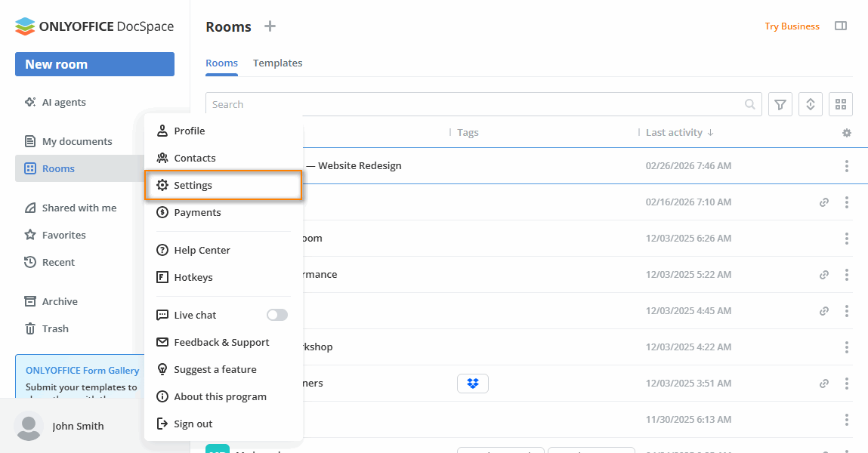Click the Dropbox icon in Tags column
868x453 pixels.
472,383
